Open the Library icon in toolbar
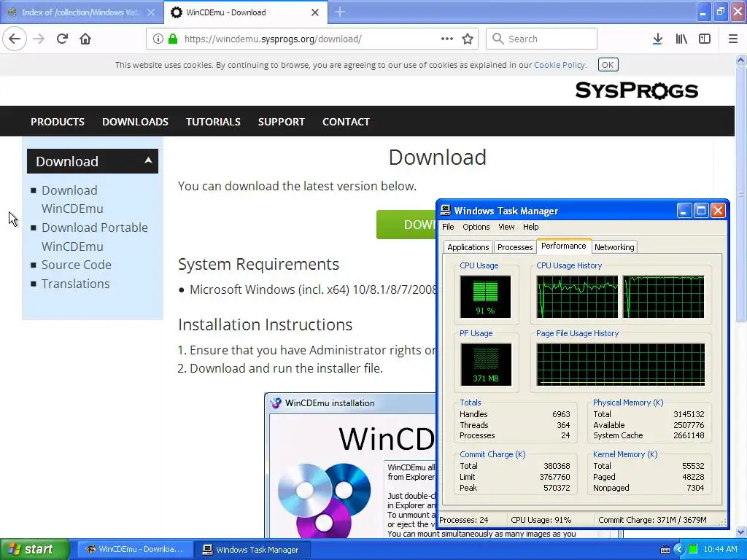 (681, 39)
